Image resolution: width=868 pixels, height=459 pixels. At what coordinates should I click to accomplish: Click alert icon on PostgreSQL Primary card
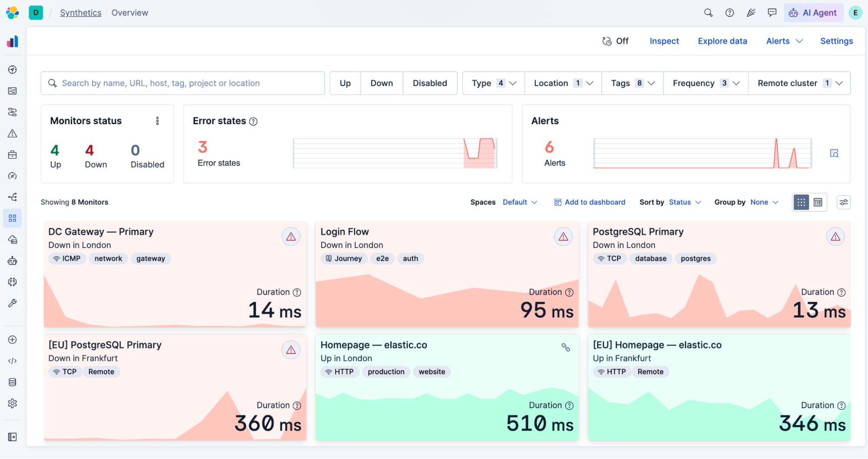835,237
